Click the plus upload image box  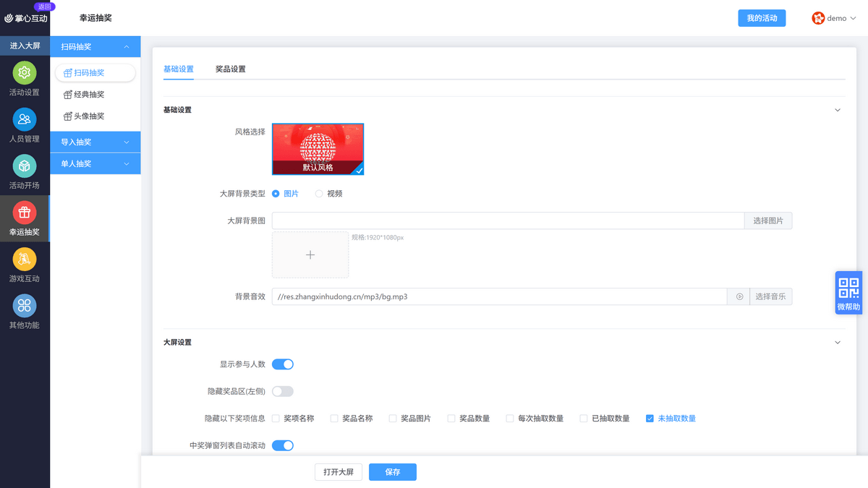[310, 254]
